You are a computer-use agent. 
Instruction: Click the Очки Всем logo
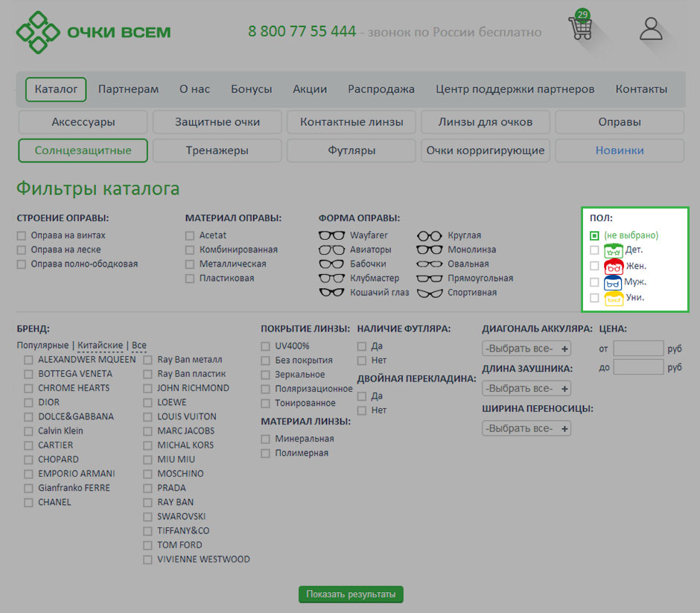pyautogui.click(x=94, y=32)
